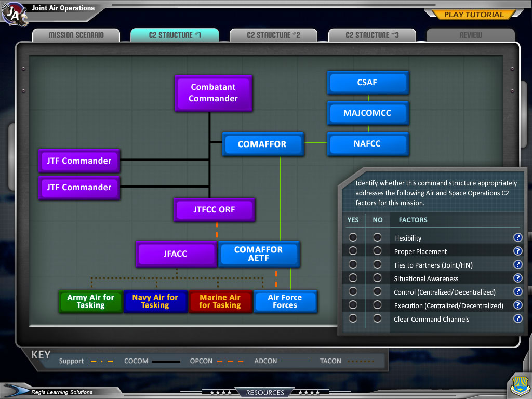Select No for Proper Placement
532x399 pixels.
coord(378,251)
